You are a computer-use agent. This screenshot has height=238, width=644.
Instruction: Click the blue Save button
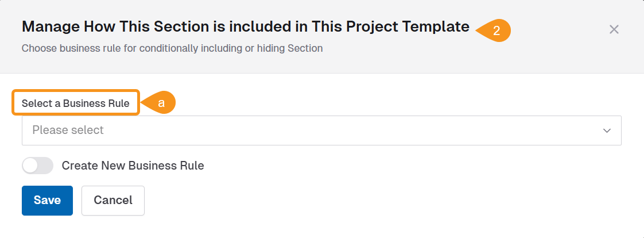[x=47, y=200]
